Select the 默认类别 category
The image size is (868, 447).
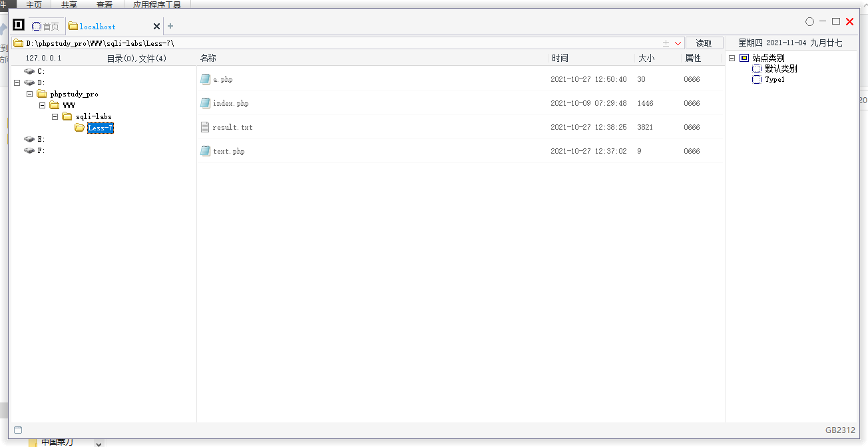click(781, 69)
